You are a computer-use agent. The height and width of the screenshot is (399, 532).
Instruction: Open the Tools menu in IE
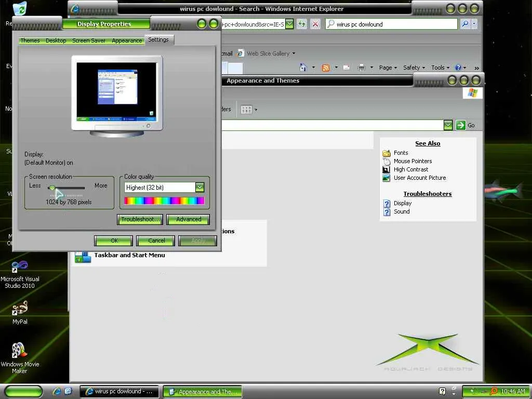click(x=440, y=68)
